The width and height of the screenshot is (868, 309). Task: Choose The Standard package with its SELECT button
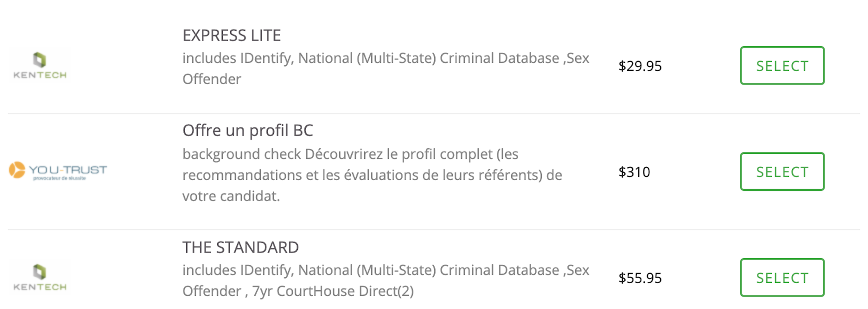(782, 278)
